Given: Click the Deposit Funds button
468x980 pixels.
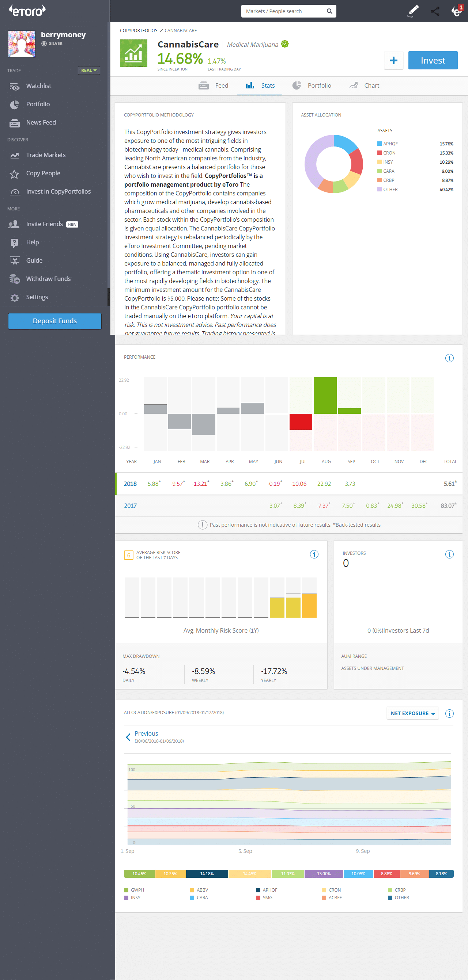Looking at the screenshot, I should pos(55,321).
